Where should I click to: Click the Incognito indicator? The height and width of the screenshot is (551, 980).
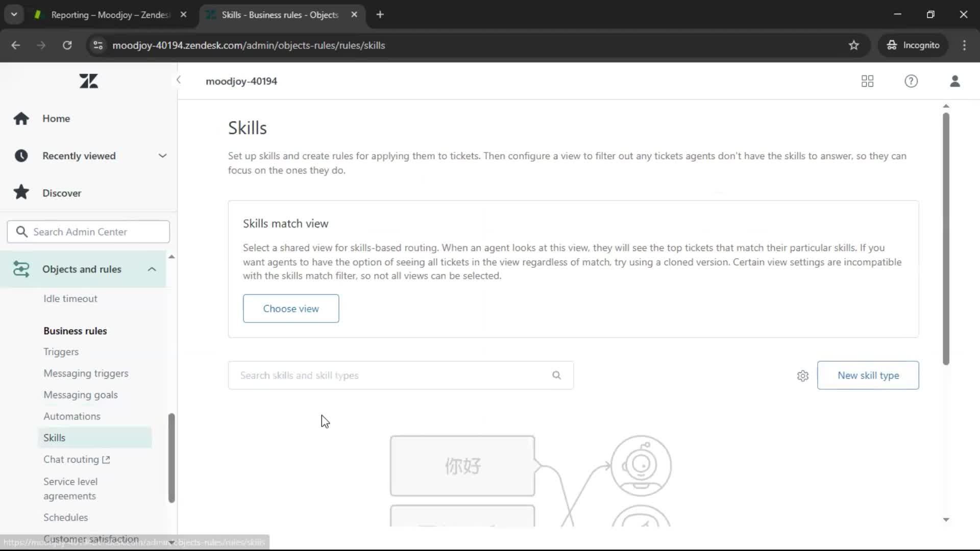[x=913, y=45]
